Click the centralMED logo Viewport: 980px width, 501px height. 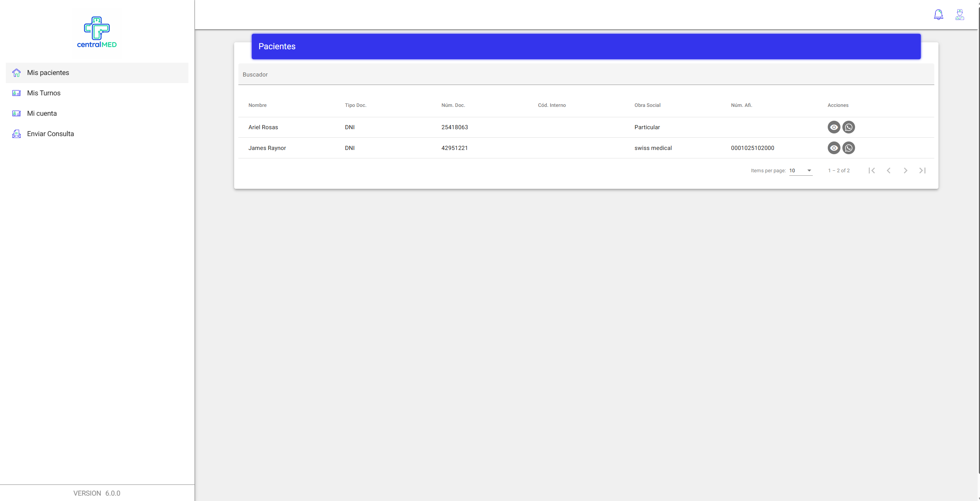(97, 32)
